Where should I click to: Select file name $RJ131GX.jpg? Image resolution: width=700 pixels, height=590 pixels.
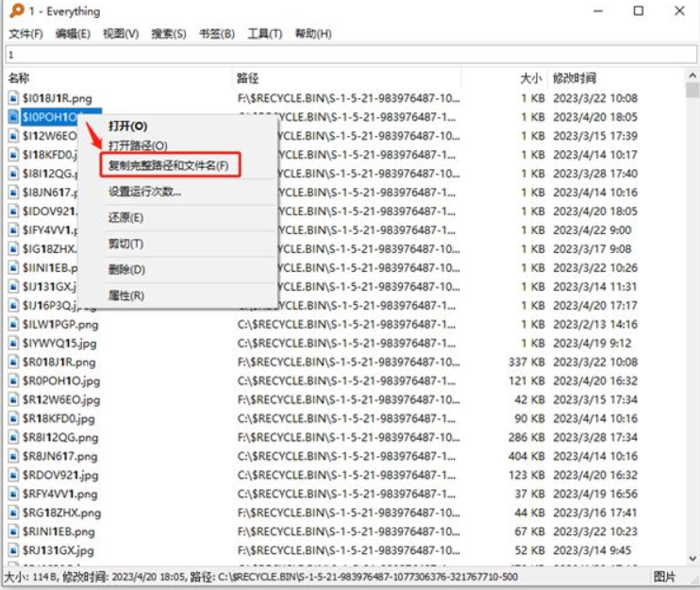[x=58, y=550]
